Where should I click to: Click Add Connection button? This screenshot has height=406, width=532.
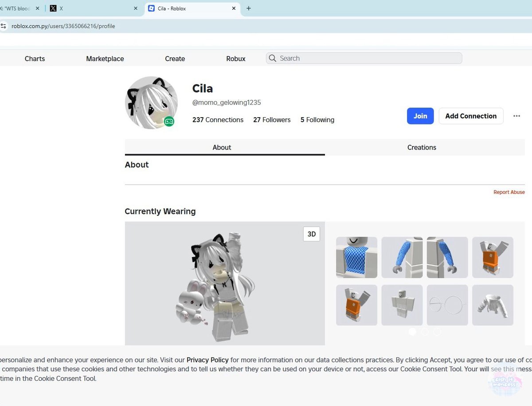click(471, 116)
